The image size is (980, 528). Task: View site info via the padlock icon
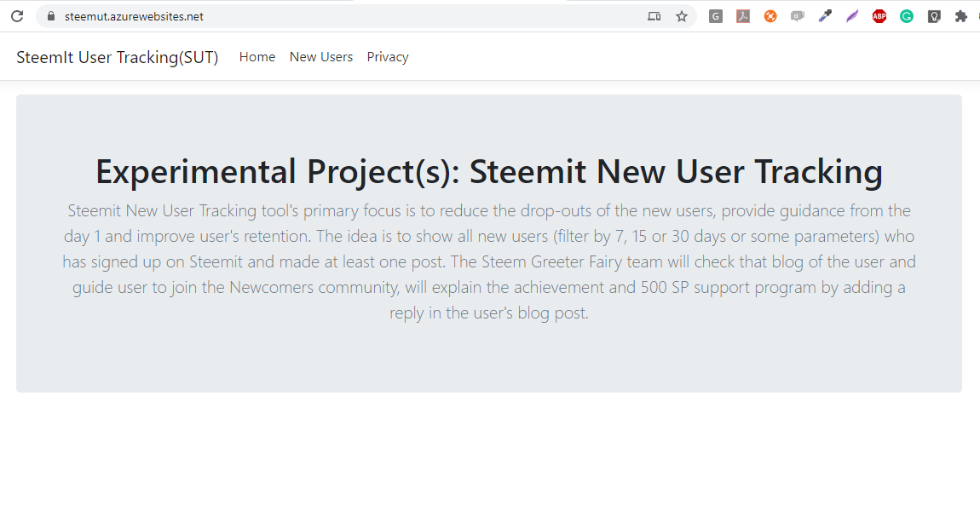pos(51,16)
